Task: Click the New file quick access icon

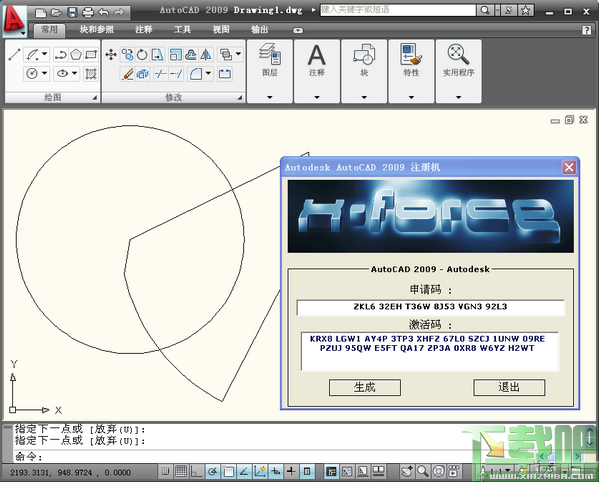Action: click(41, 13)
